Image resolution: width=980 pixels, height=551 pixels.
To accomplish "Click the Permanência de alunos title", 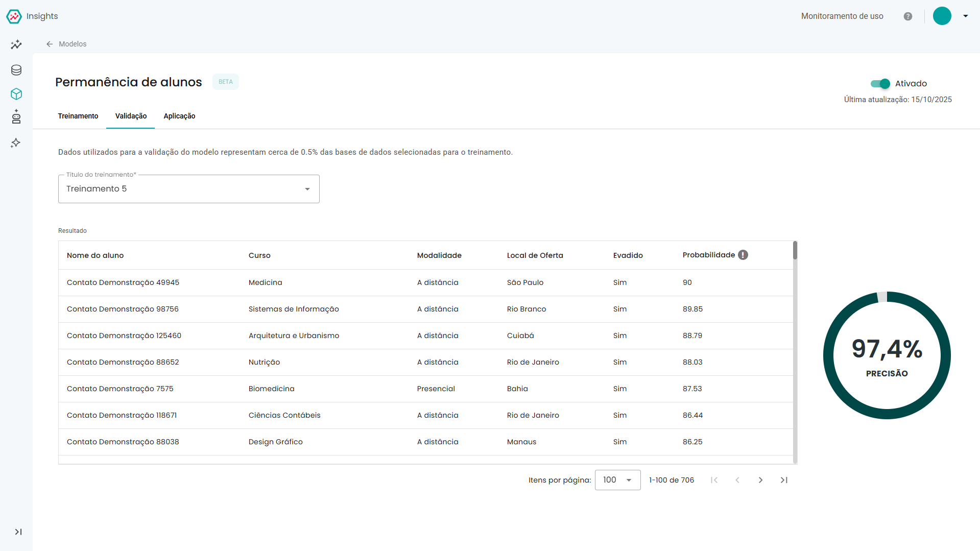I will click(129, 82).
